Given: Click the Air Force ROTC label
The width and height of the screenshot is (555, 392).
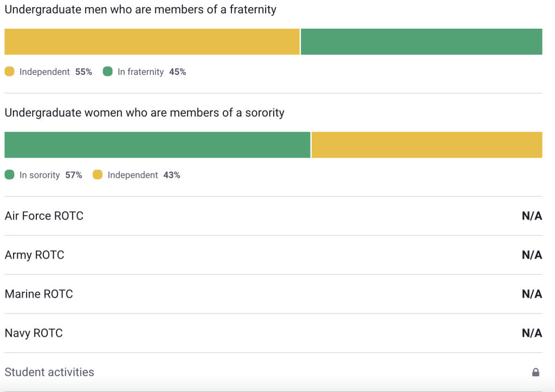Looking at the screenshot, I should 44,216.
